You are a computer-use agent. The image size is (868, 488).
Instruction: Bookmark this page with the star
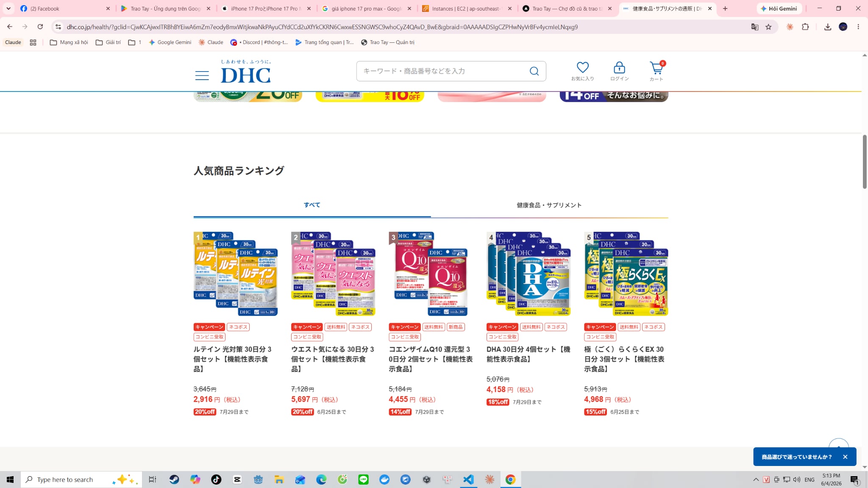point(768,27)
